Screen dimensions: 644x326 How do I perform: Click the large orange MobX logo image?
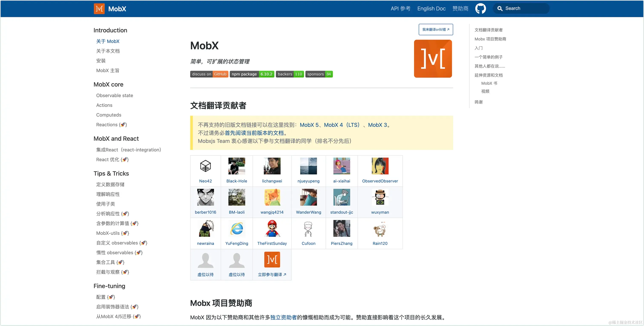pos(433,59)
